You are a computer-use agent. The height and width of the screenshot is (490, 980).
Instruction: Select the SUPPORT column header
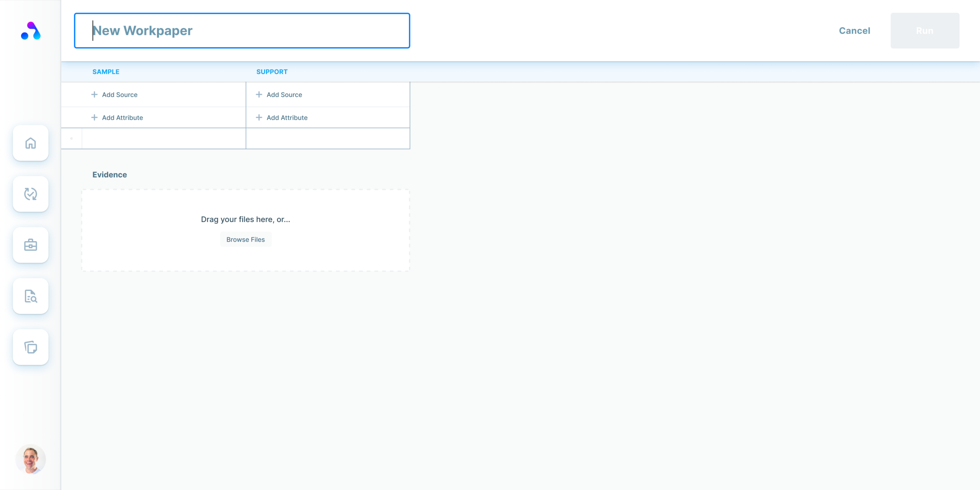(x=272, y=72)
